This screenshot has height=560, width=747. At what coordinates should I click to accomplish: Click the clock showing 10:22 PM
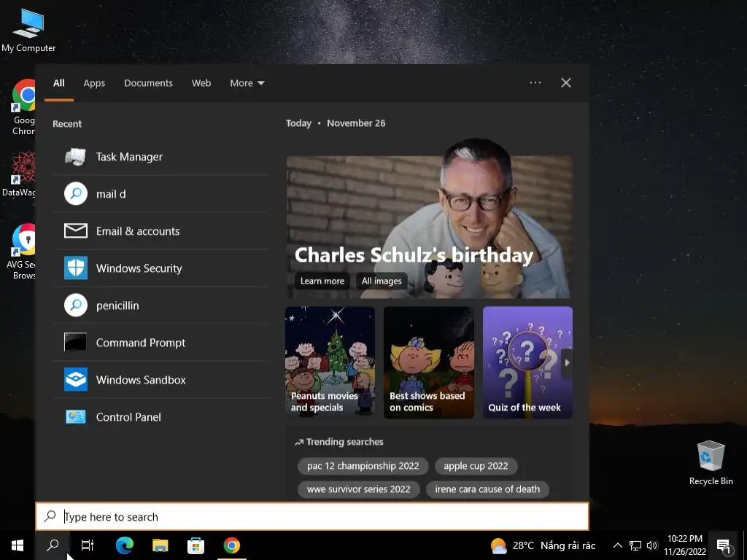pos(685,545)
